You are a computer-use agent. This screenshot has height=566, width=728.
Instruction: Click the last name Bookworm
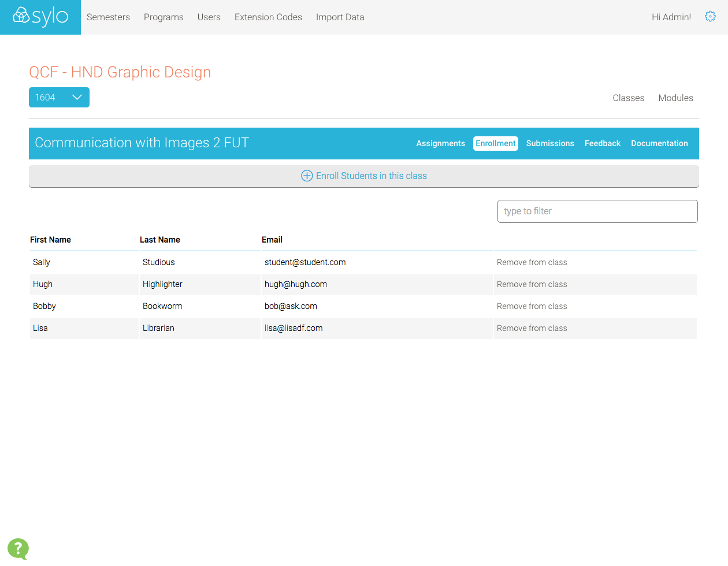coord(162,306)
